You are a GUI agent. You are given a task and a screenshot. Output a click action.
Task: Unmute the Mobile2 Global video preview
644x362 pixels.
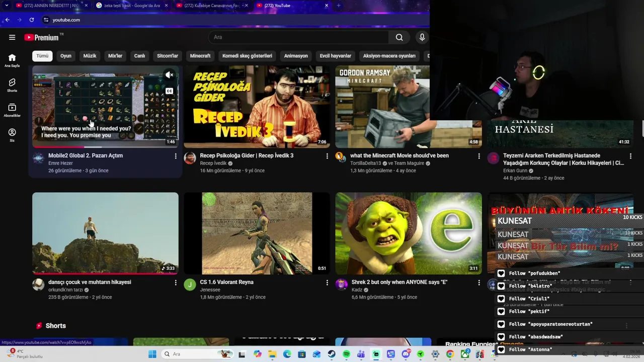click(170, 75)
